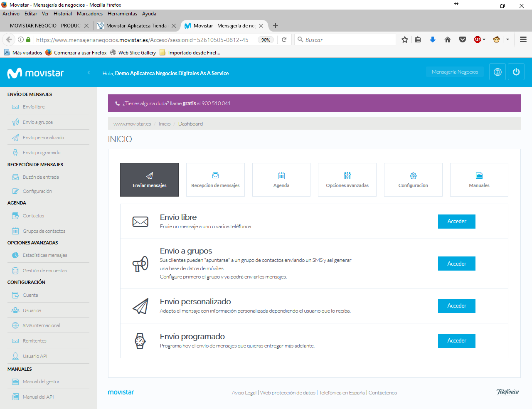Open the Firefox downloads arrow icon
This screenshot has width=532, height=409.
(433, 39)
